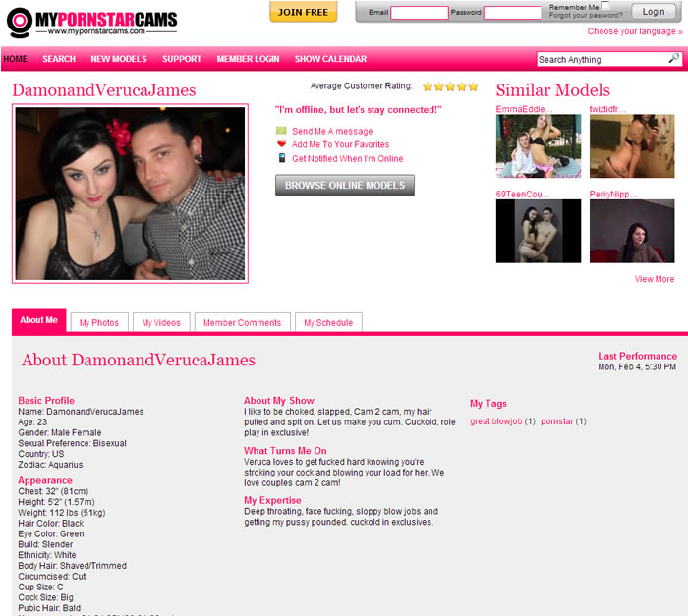Follow the Forgot your password link
This screenshot has height=616, width=688.
tap(585, 17)
